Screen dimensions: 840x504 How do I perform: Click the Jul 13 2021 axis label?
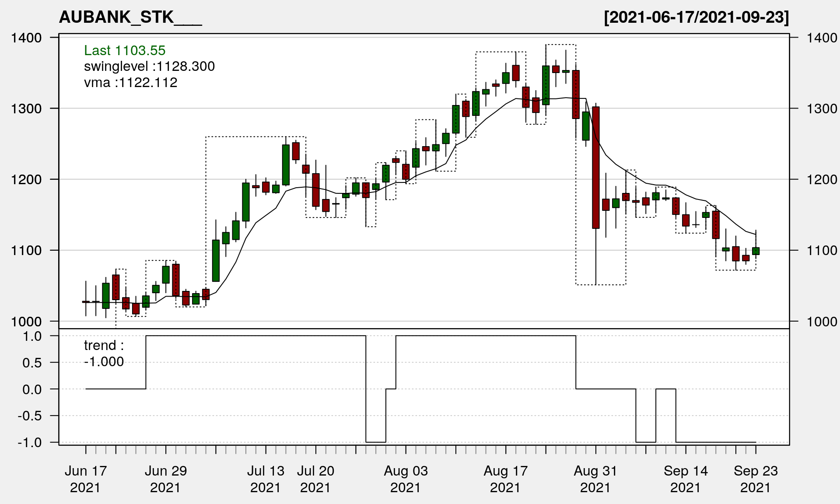click(266, 479)
